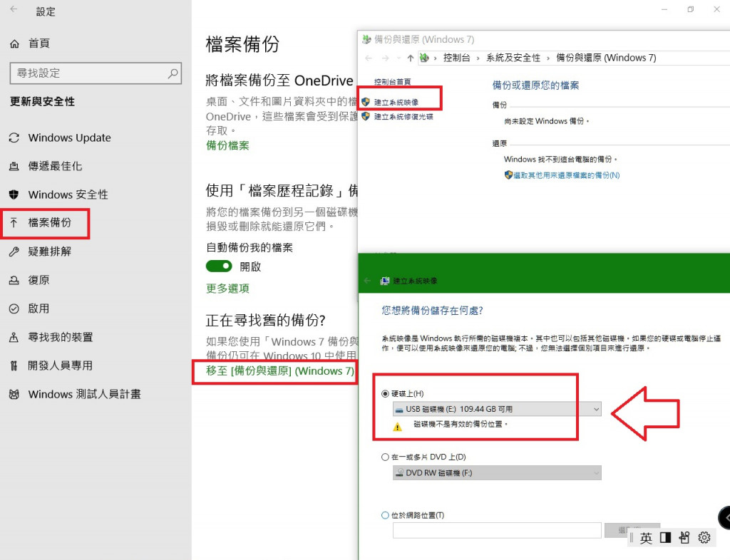Select 硬碟上(H) radio button
This screenshot has width=730, height=560.
(x=385, y=394)
